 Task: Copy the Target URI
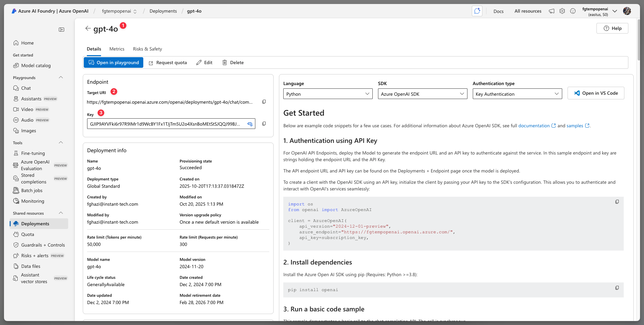tap(264, 102)
